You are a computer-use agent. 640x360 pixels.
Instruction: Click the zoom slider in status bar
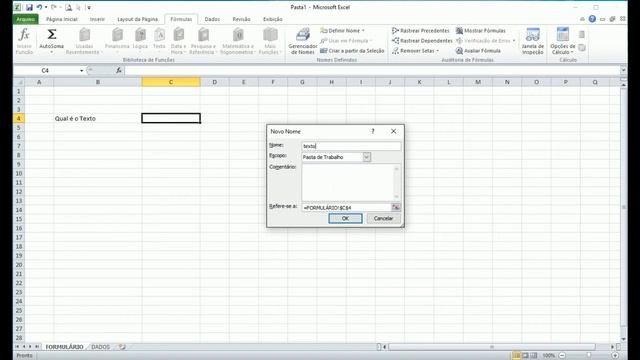pyautogui.click(x=589, y=356)
